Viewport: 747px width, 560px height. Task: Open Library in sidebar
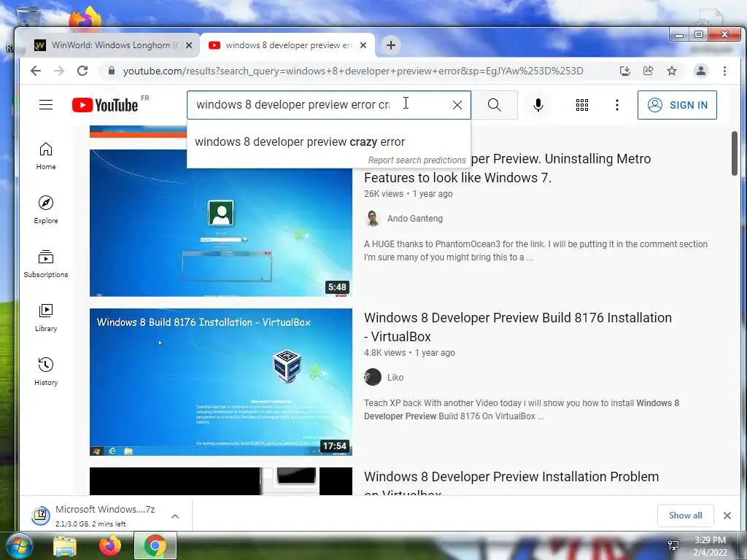click(46, 318)
